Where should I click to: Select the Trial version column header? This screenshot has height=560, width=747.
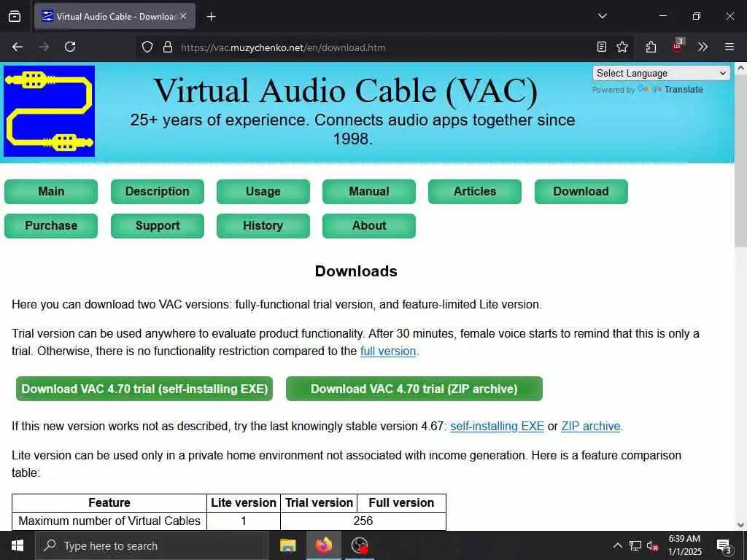319,503
